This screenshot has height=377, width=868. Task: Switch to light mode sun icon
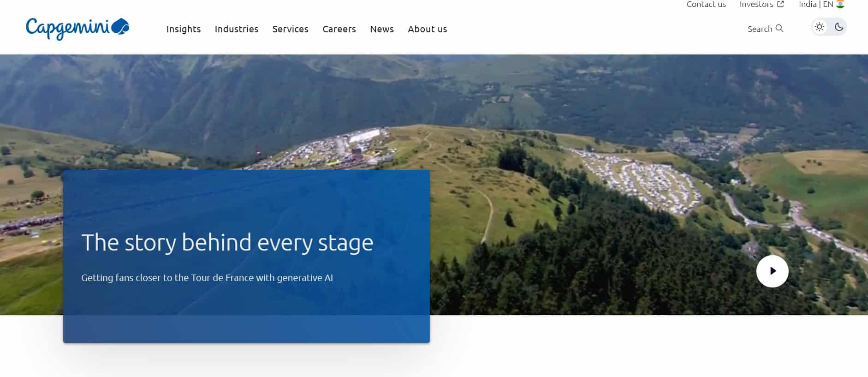click(x=820, y=27)
